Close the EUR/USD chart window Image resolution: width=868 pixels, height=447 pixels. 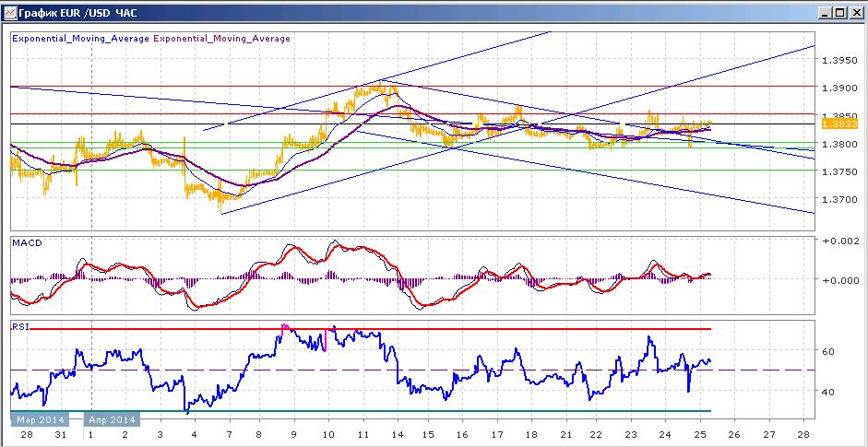856,13
